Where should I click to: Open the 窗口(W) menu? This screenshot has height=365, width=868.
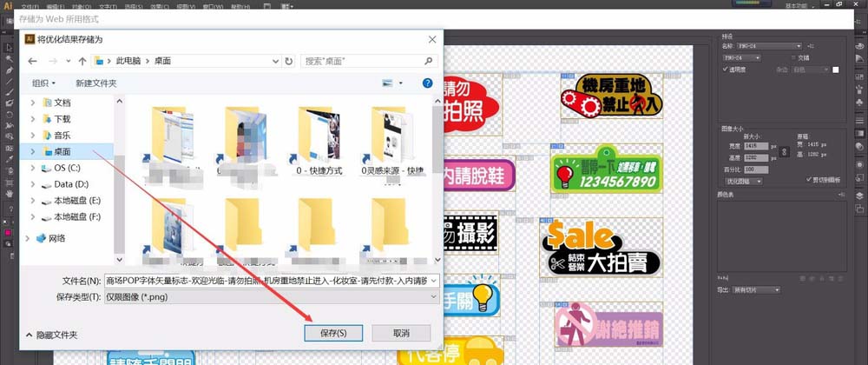pyautogui.click(x=213, y=7)
